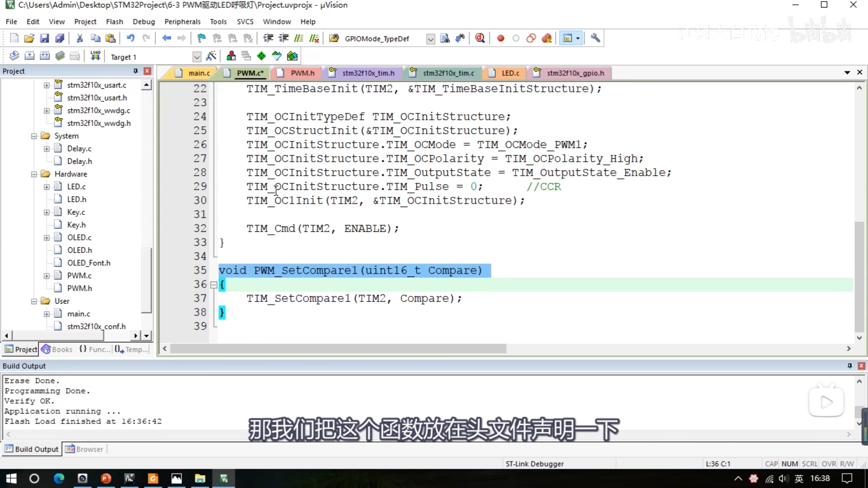Screen dimensions: 868x488
Task: Click the Undo toolbar icon
Action: [131, 38]
